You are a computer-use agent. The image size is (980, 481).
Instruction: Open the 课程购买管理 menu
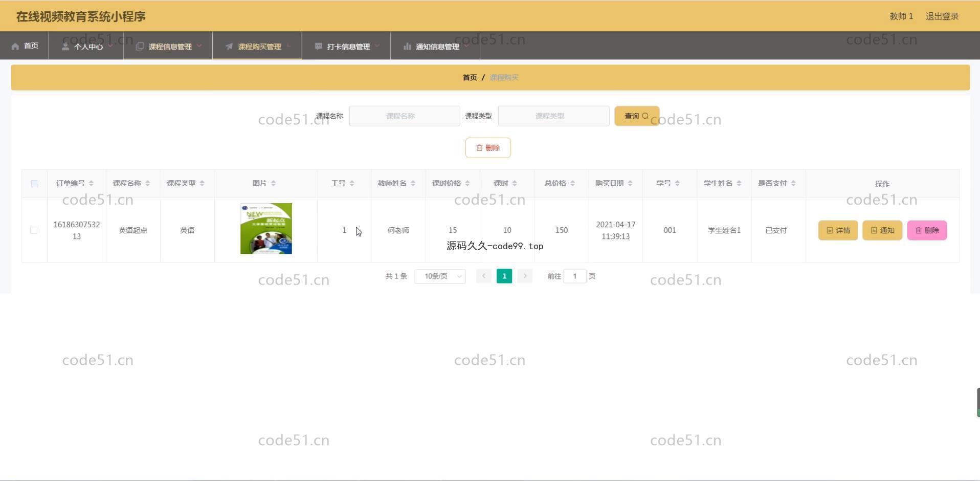257,46
